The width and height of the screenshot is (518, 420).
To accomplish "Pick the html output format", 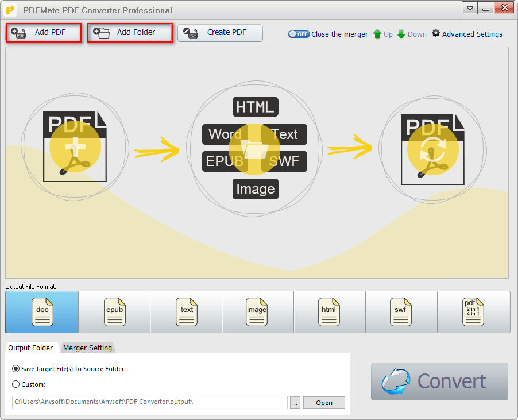I will coord(329,312).
